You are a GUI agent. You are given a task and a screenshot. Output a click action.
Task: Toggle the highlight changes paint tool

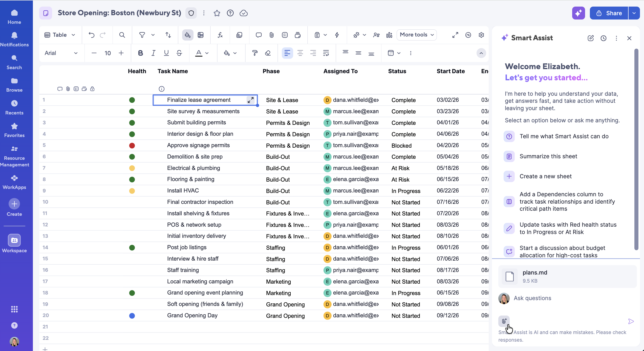click(x=188, y=35)
